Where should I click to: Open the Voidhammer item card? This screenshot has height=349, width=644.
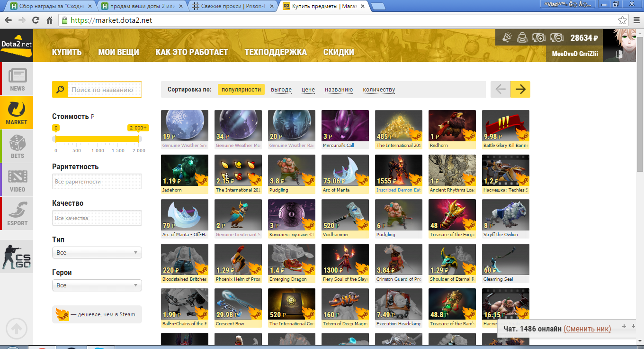coord(345,219)
